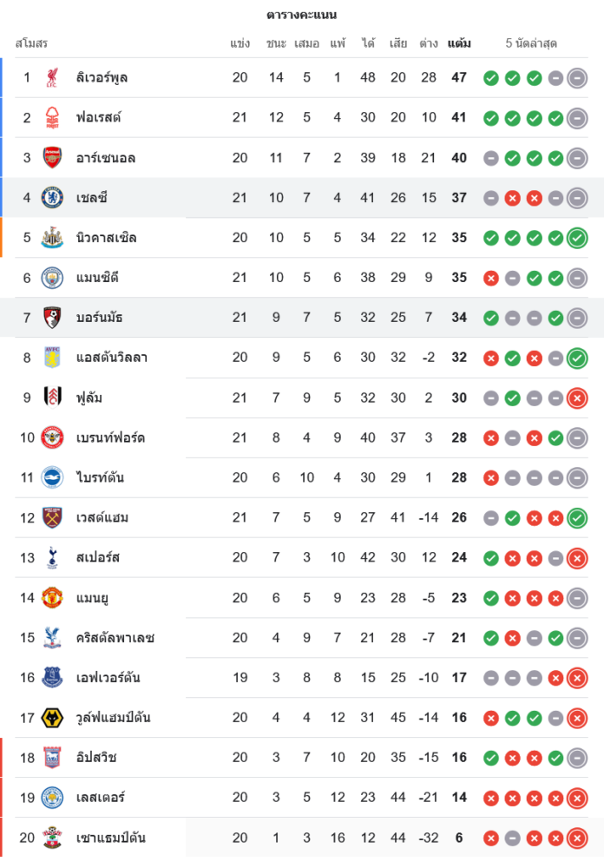The height and width of the screenshot is (868, 604).
Task: Click the ตารางคะแนน table title
Action: coord(301,15)
